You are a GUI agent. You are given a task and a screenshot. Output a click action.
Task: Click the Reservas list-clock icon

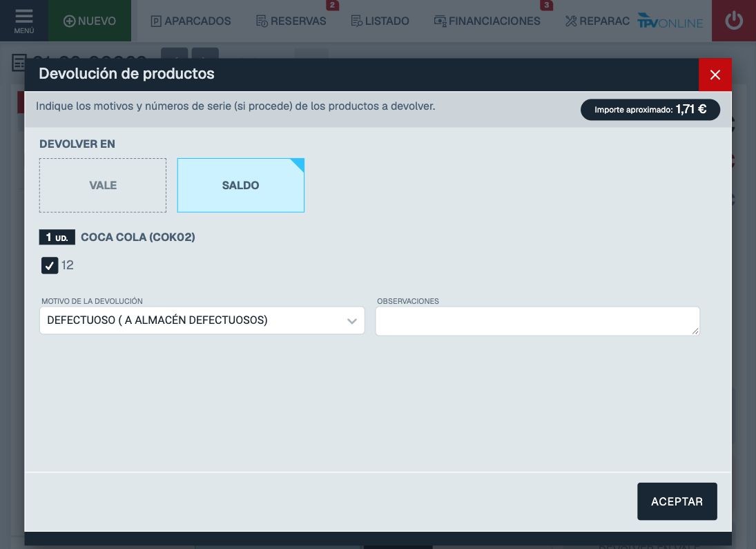coord(262,21)
